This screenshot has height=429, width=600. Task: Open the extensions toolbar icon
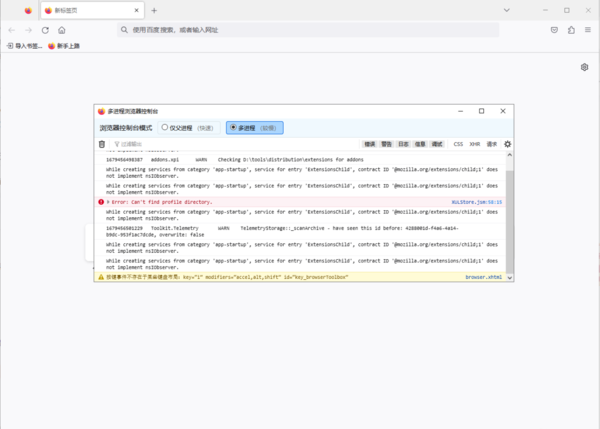[x=571, y=30]
